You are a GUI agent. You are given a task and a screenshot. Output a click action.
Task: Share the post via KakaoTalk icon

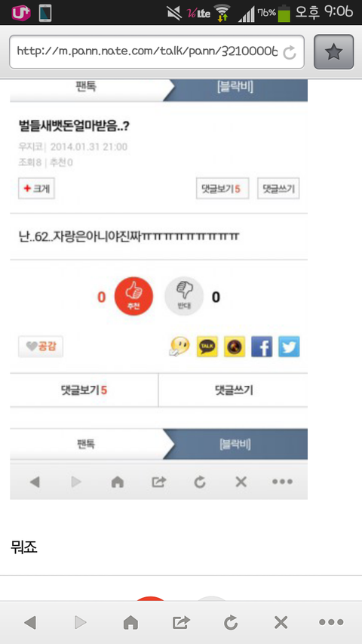[x=207, y=347]
